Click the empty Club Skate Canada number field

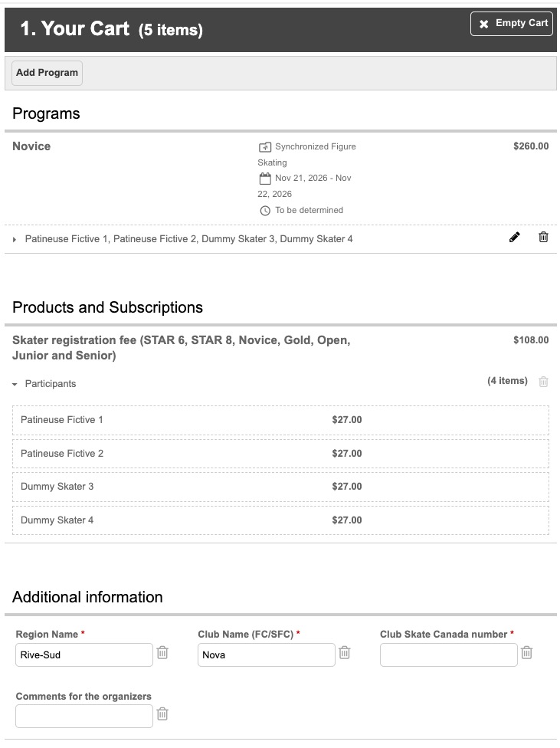(448, 655)
